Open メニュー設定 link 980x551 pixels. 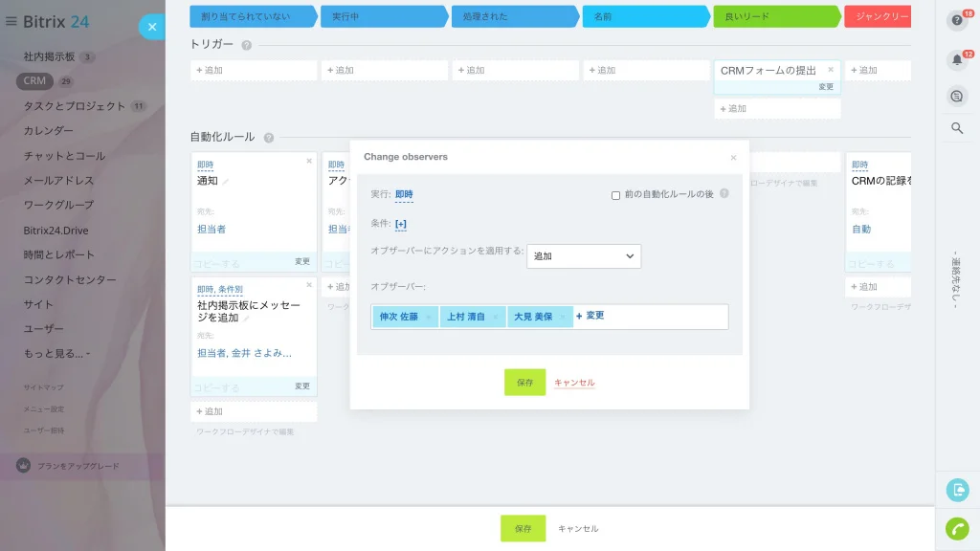[44, 409]
